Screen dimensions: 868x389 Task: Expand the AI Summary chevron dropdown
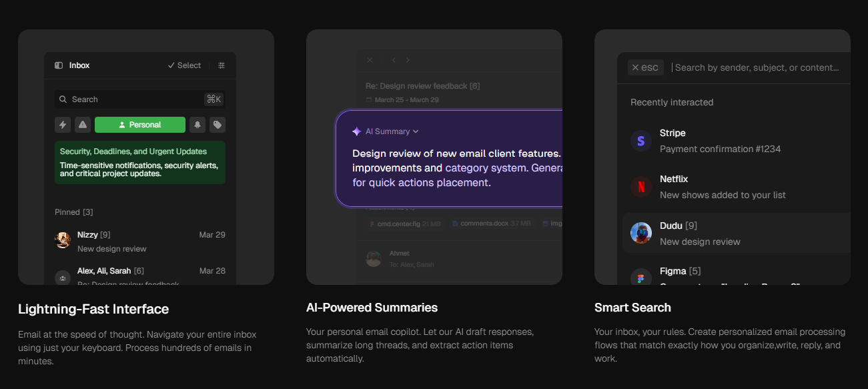(x=416, y=131)
